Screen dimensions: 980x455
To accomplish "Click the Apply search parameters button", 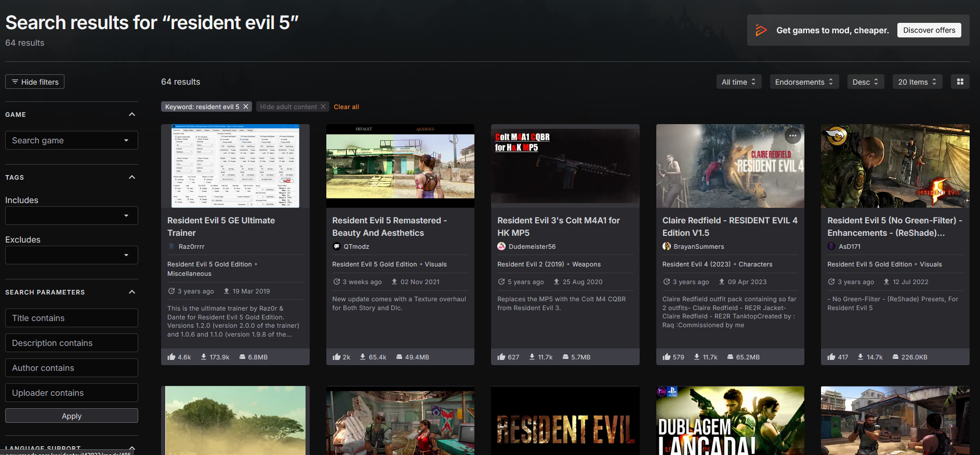I will click(x=72, y=416).
